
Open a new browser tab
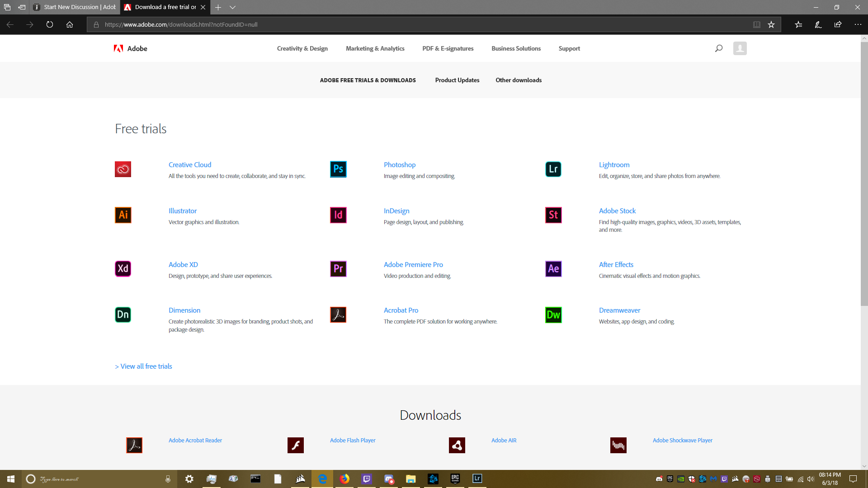pos(218,7)
